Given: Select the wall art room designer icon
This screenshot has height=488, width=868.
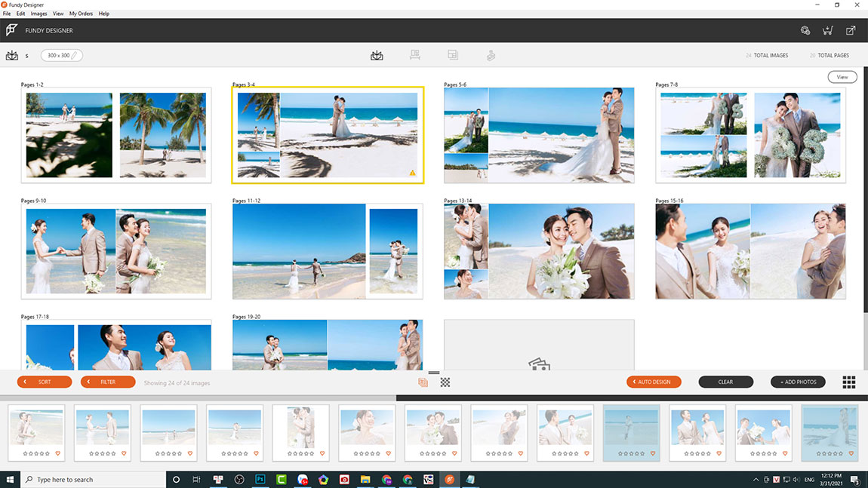Looking at the screenshot, I should (414, 55).
